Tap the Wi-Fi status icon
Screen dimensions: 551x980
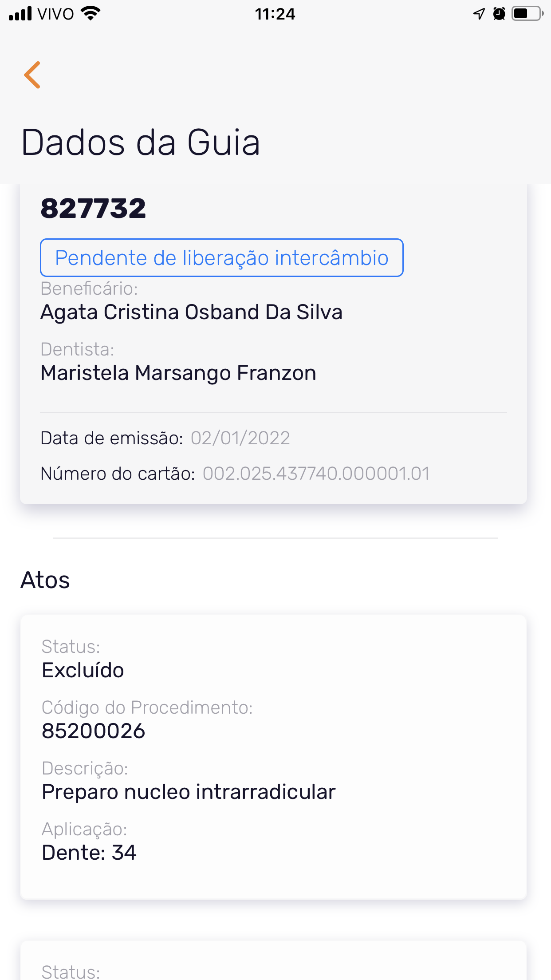pos(91,14)
